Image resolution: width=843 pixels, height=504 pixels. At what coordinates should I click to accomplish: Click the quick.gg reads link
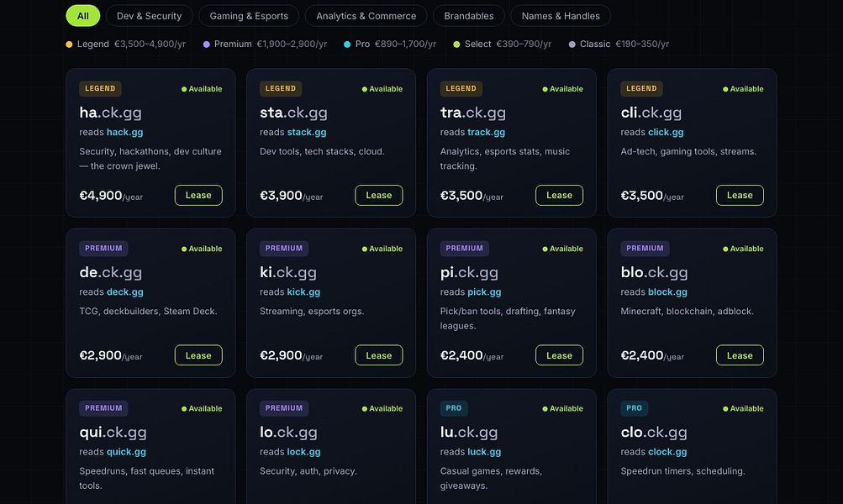click(126, 452)
